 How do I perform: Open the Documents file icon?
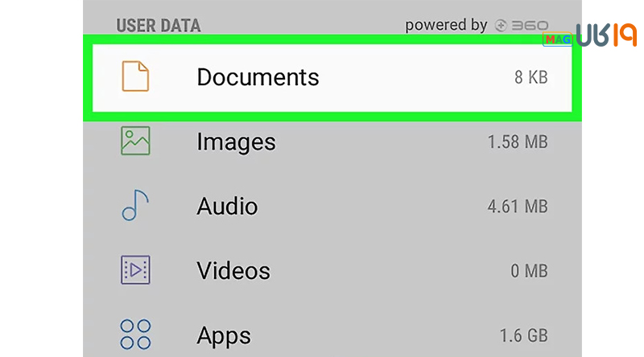click(x=135, y=76)
